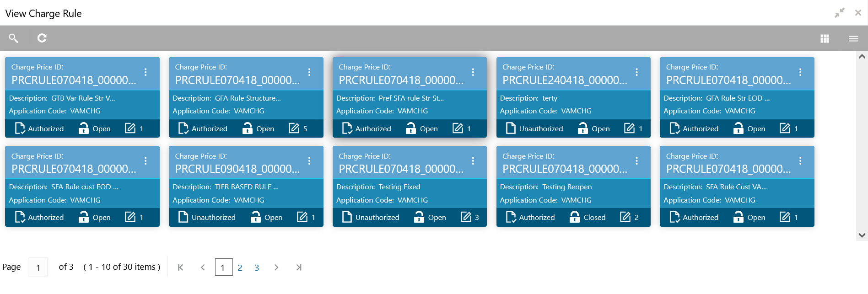Click edit count icon on GTB Var Rule card
The height and width of the screenshot is (294, 868).
(130, 128)
